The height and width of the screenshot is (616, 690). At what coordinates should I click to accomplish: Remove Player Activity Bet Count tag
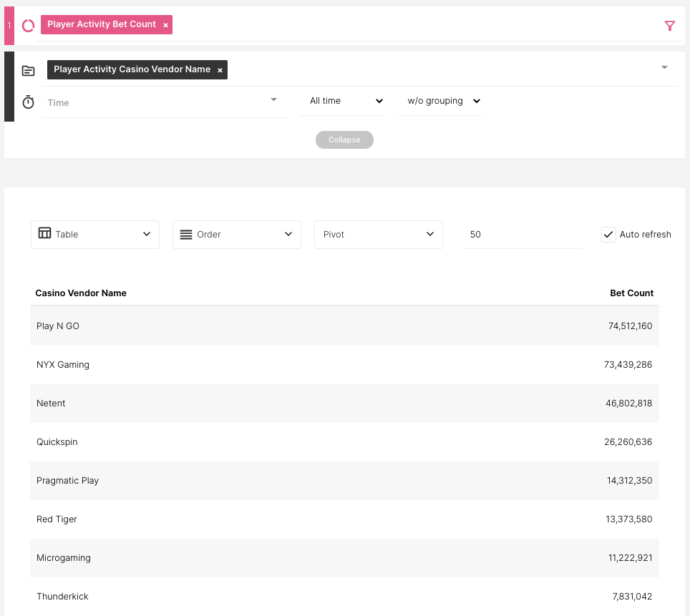(x=165, y=25)
